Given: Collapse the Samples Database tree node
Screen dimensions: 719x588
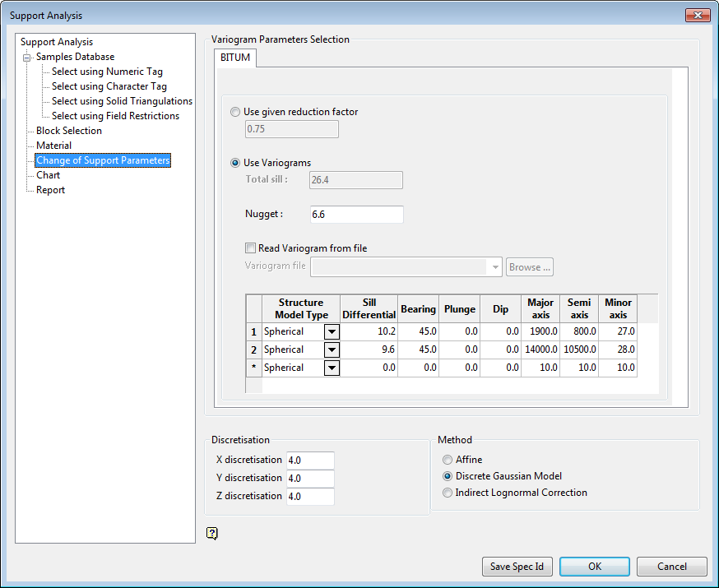Looking at the screenshot, I should click(x=26, y=58).
